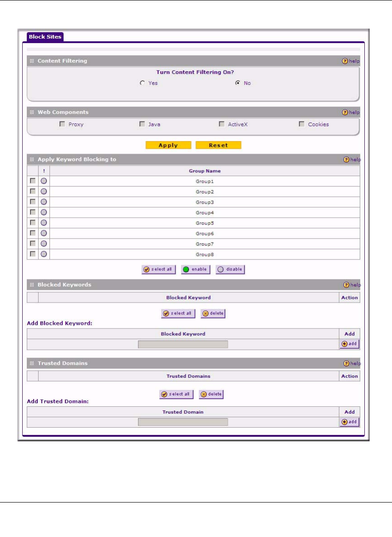This screenshot has width=392, height=537.
Task: Focus the Trusted Domain input field
Action: click(183, 422)
